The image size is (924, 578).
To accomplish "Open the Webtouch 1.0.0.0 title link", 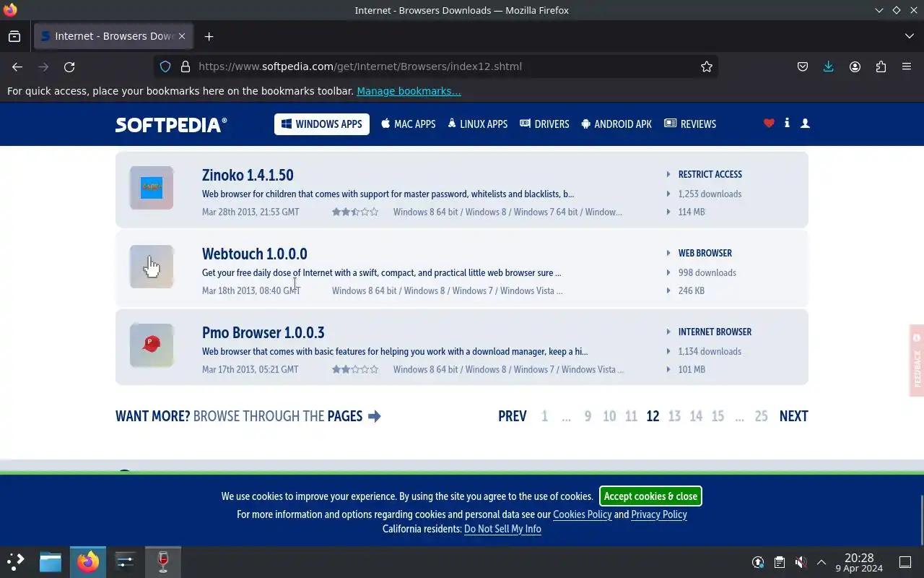I will [x=255, y=254].
